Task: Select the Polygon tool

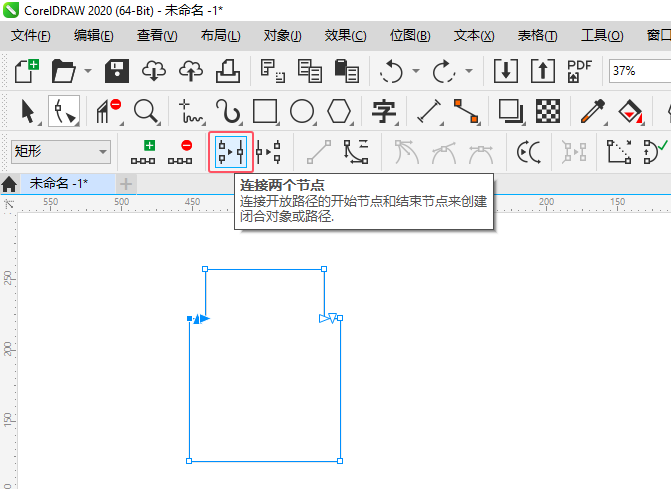Action: pyautogui.click(x=339, y=111)
